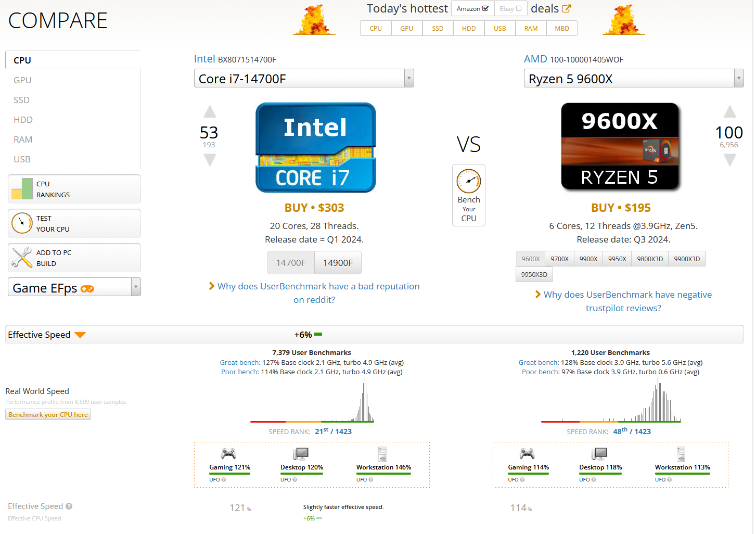
Task: Open the HDD deals tab
Action: (x=469, y=28)
